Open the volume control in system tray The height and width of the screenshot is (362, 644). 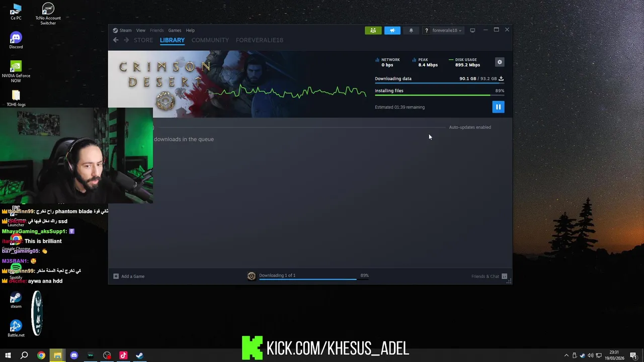[x=591, y=355]
